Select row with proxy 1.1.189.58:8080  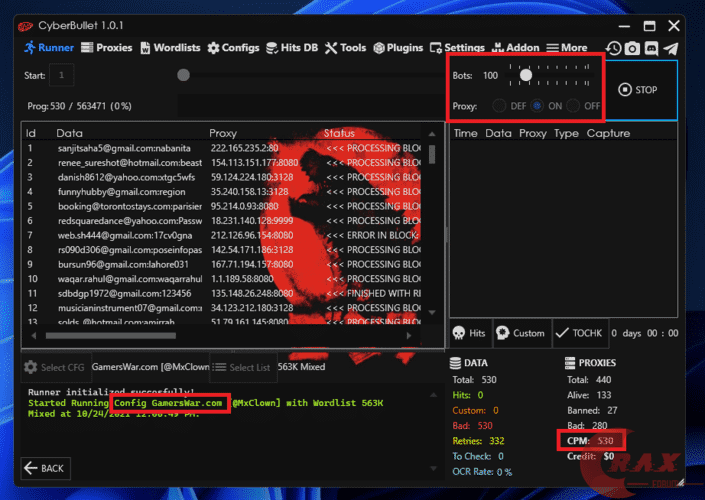click(223, 279)
